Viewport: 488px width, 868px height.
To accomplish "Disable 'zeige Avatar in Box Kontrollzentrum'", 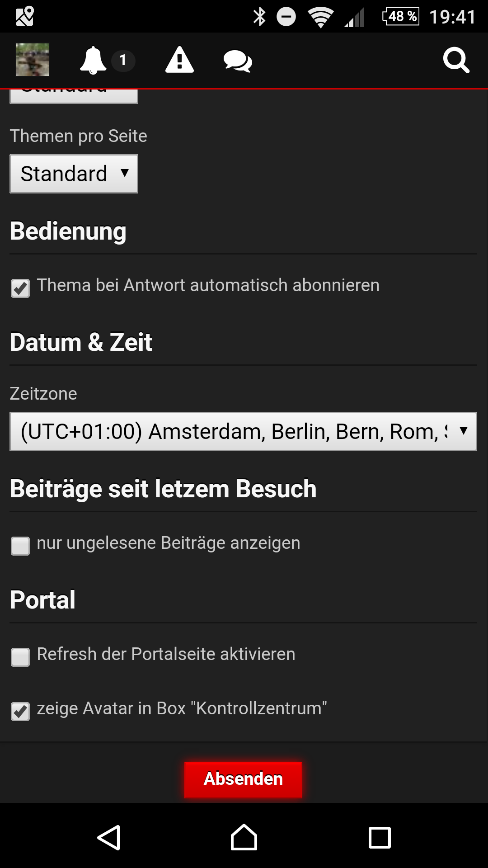I will (20, 711).
